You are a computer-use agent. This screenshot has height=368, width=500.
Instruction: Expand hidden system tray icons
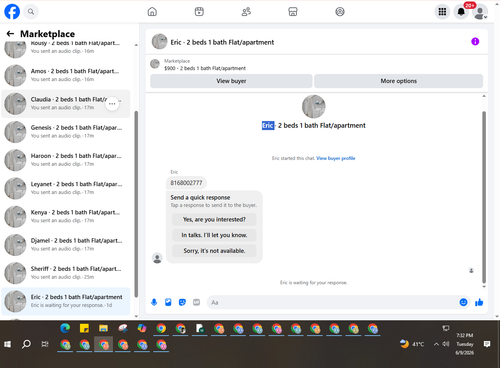tap(436, 344)
